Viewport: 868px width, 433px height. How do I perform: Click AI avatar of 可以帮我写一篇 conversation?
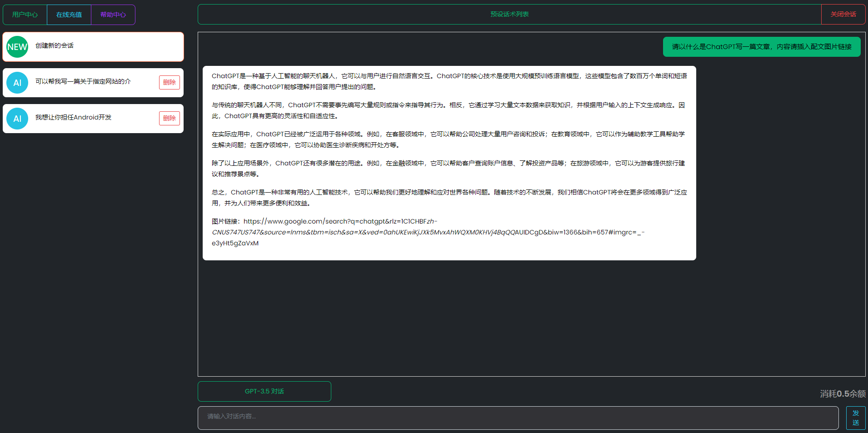(x=17, y=83)
